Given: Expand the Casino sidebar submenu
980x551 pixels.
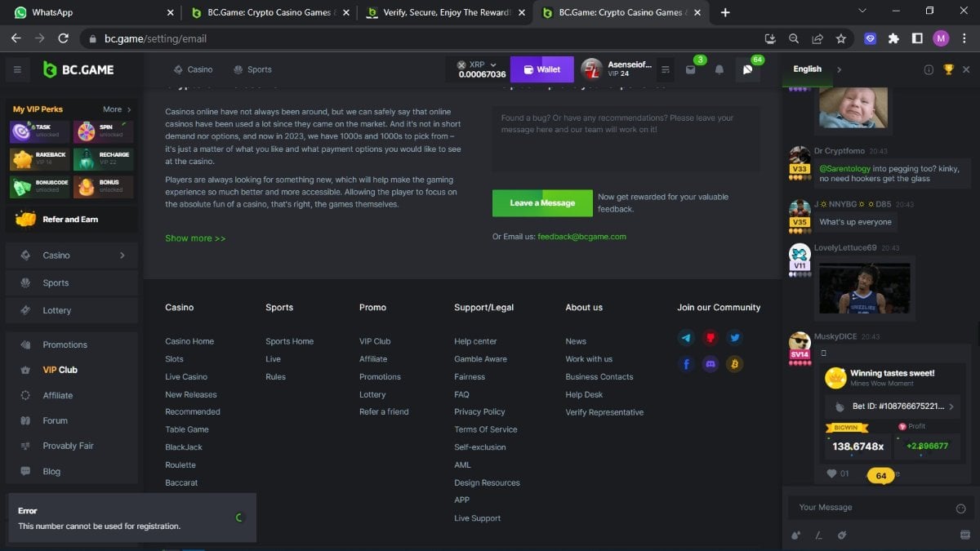Looking at the screenshot, I should click(122, 256).
